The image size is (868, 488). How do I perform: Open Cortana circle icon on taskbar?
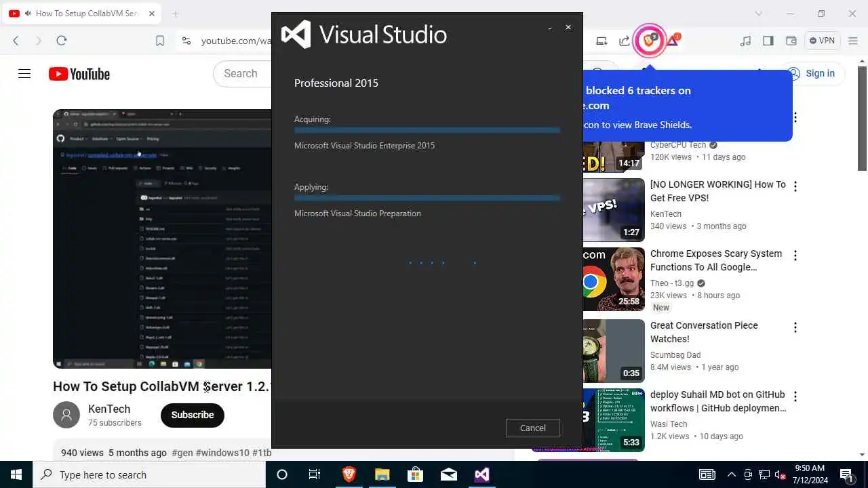[282, 474]
